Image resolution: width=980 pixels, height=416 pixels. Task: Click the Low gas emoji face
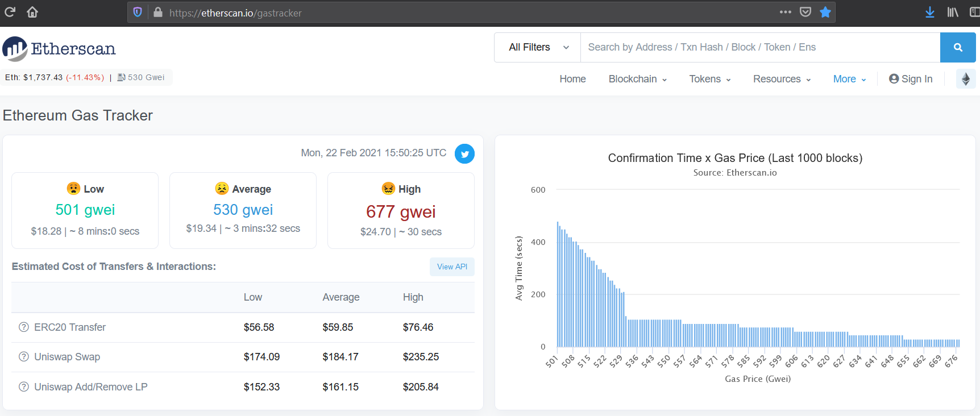[x=73, y=189]
